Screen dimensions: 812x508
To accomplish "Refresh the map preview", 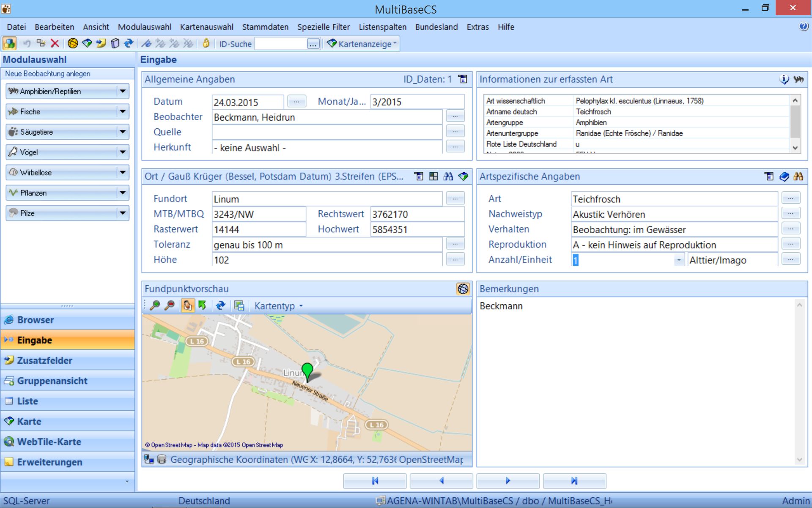I will [220, 305].
